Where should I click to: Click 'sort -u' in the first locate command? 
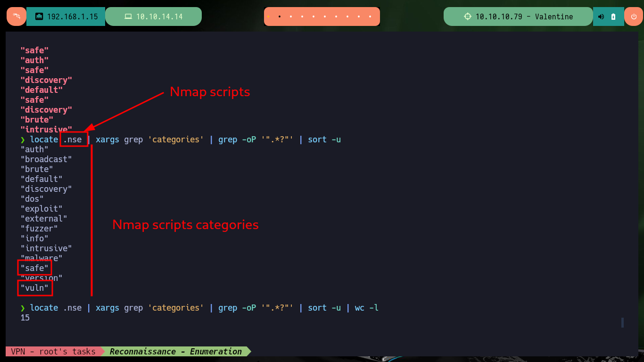pyautogui.click(x=324, y=140)
